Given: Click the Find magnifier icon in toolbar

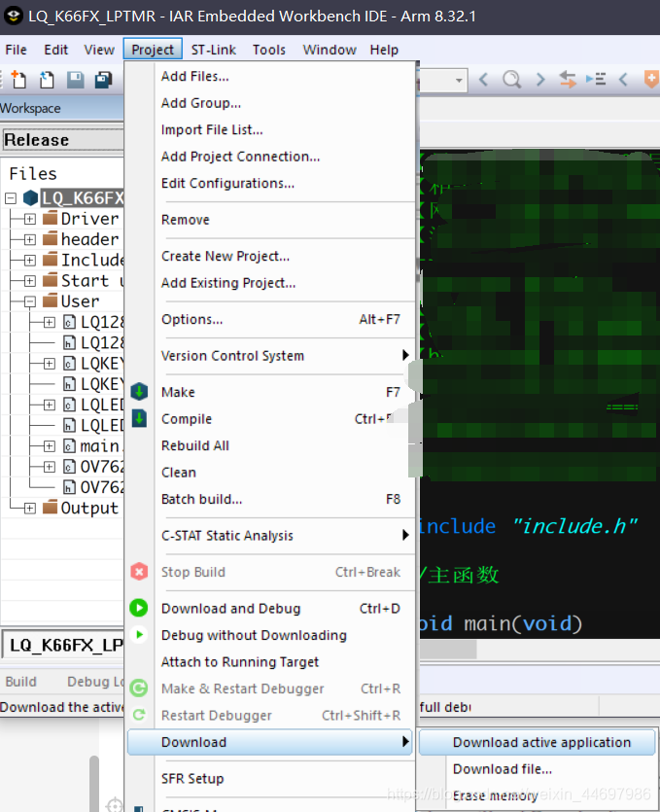Looking at the screenshot, I should tap(512, 79).
